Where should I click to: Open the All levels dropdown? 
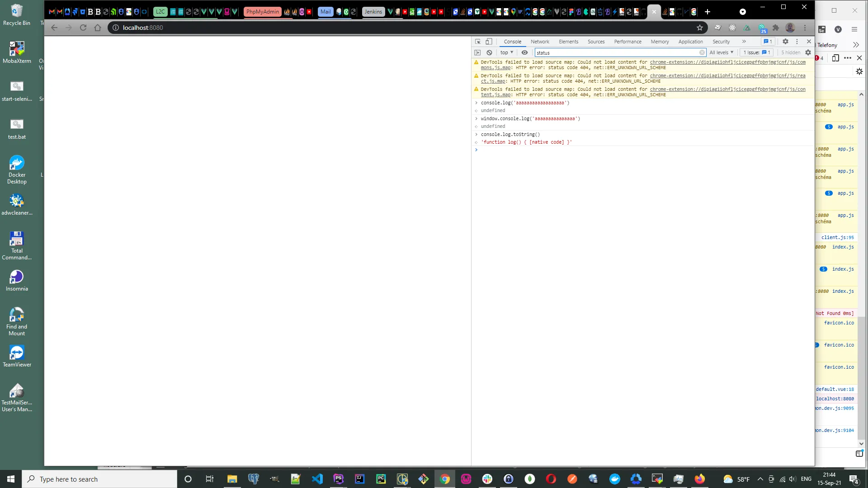coord(721,52)
